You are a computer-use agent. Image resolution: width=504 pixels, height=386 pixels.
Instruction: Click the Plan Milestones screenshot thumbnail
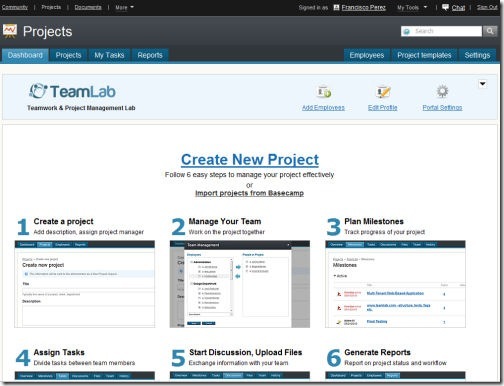395,284
